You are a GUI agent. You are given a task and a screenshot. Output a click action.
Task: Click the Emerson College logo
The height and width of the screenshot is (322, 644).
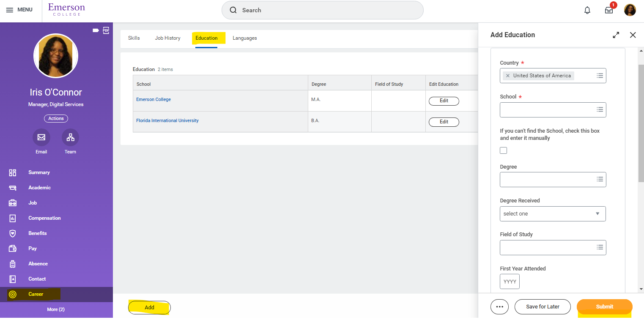click(x=66, y=9)
